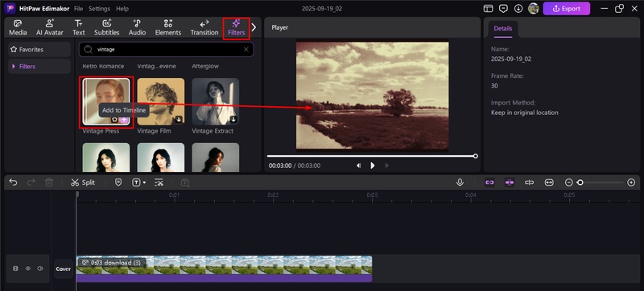644x291 pixels.
Task: Select the Vintage Extract thumbnail
Action: tap(215, 101)
